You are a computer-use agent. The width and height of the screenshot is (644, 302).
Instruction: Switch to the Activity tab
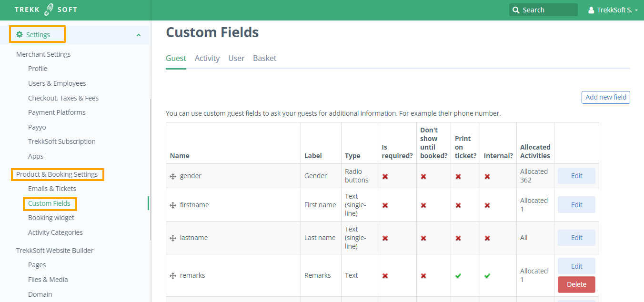click(x=207, y=58)
